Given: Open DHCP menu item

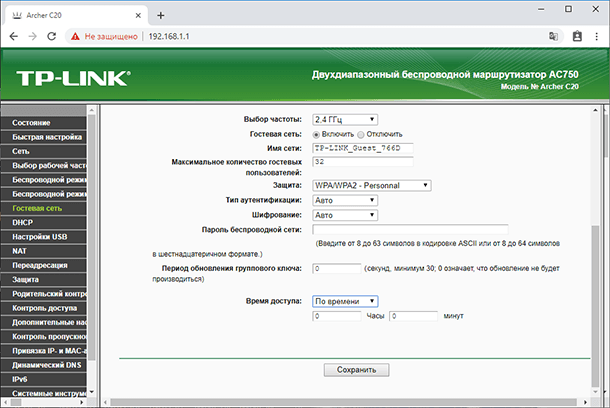Looking at the screenshot, I should (44, 222).
